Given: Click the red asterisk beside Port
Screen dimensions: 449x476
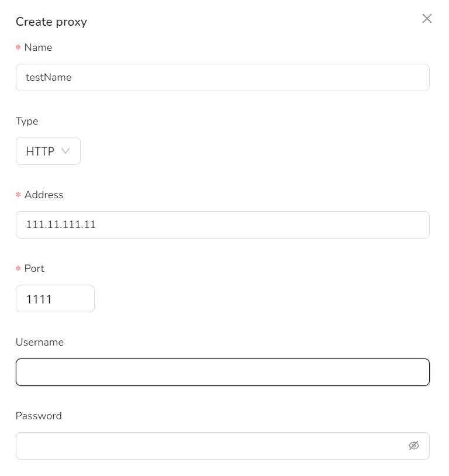Looking at the screenshot, I should tap(18, 268).
